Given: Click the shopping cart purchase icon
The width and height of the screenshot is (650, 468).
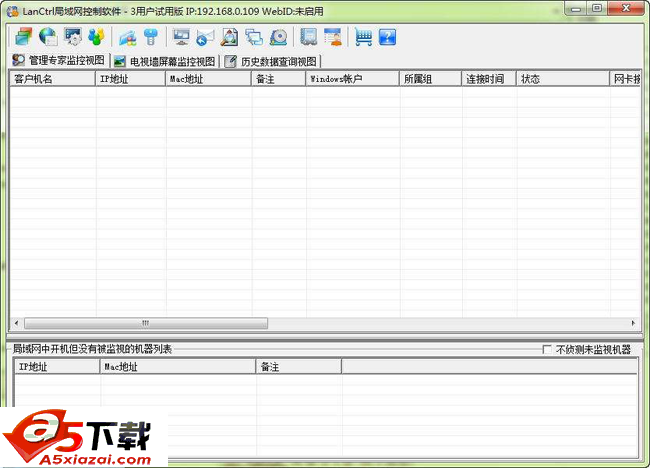Looking at the screenshot, I should 363,37.
